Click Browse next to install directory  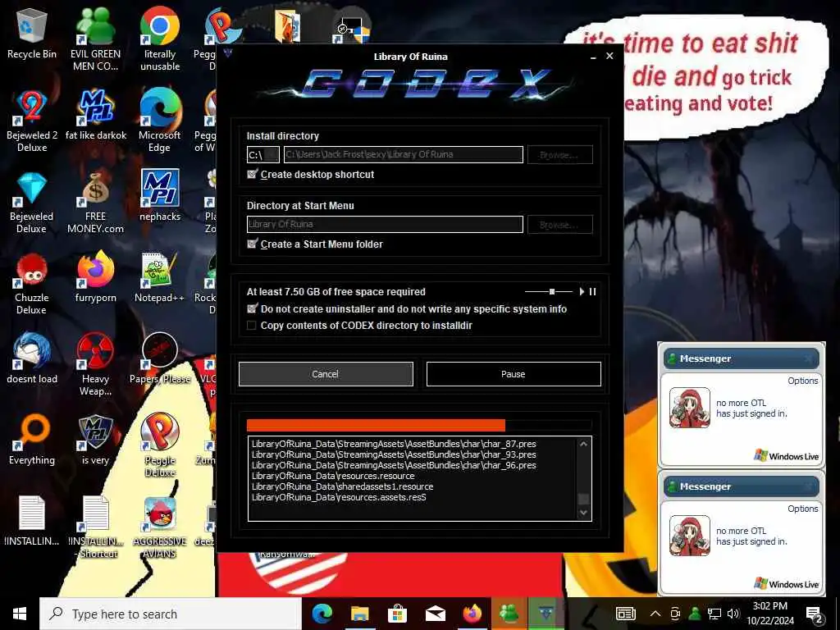click(x=559, y=155)
